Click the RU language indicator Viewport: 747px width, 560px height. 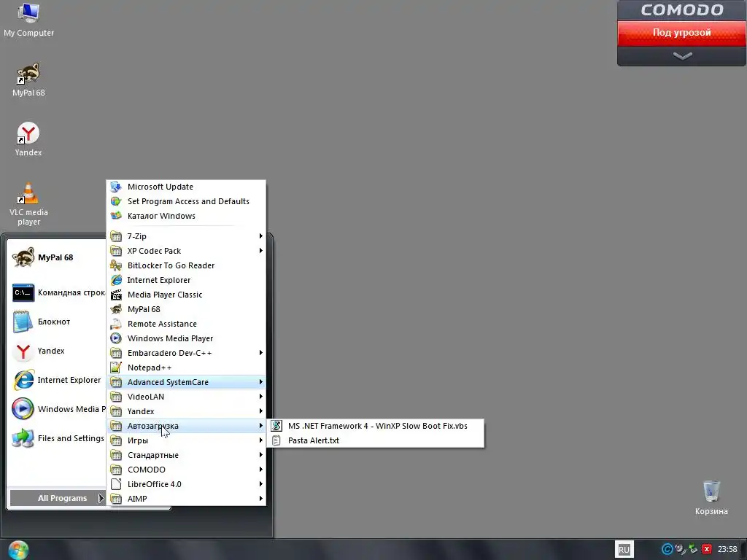tap(624, 550)
